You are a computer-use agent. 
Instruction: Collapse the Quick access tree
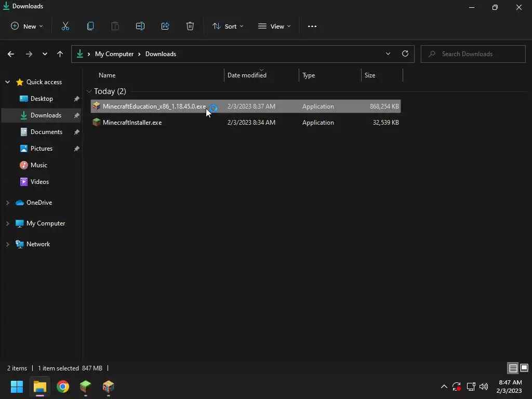point(7,82)
